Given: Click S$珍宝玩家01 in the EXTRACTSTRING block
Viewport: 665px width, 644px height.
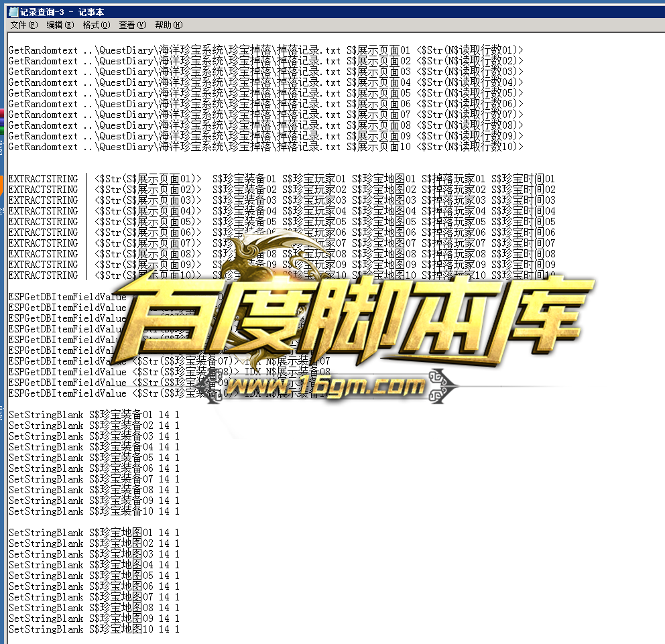Looking at the screenshot, I should point(314,179).
